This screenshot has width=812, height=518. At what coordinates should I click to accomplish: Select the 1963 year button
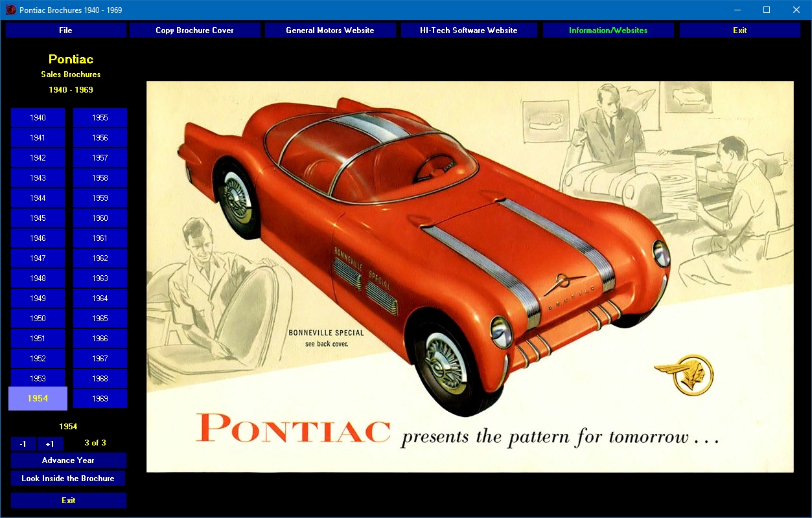pyautogui.click(x=100, y=278)
